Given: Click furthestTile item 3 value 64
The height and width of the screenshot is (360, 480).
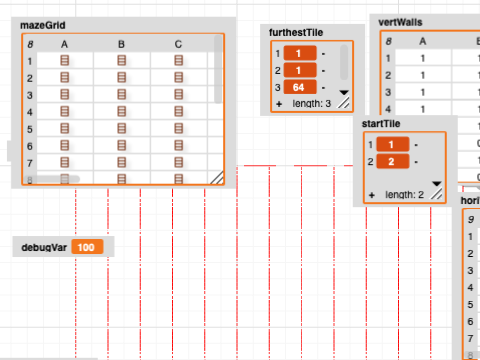Looking at the screenshot, I should pos(300,87).
